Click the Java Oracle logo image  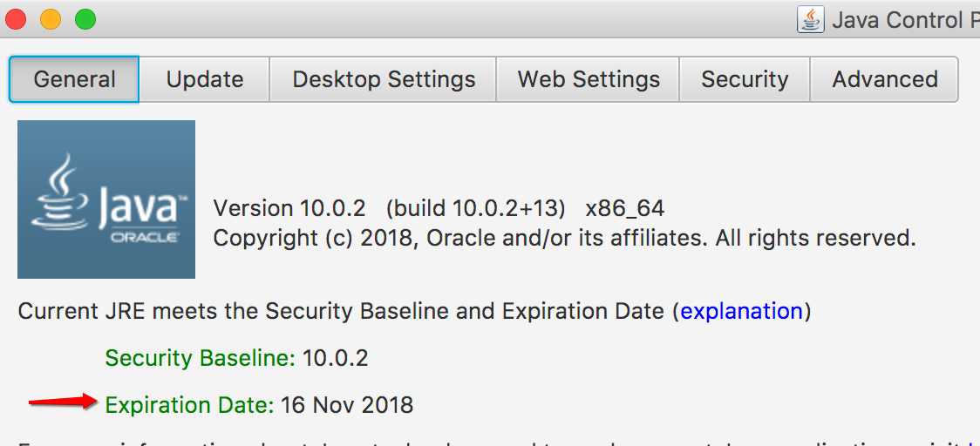pos(106,199)
